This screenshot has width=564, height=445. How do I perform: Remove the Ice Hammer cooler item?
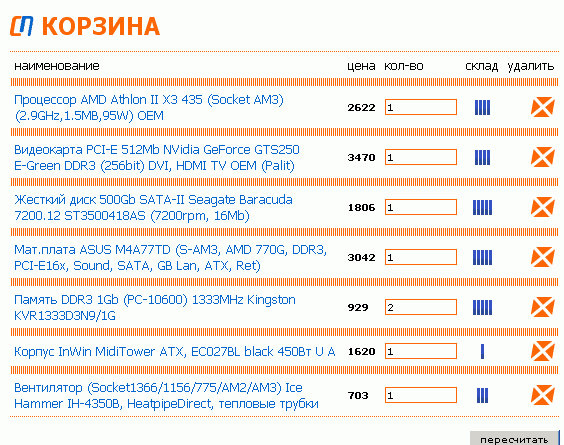[542, 395]
